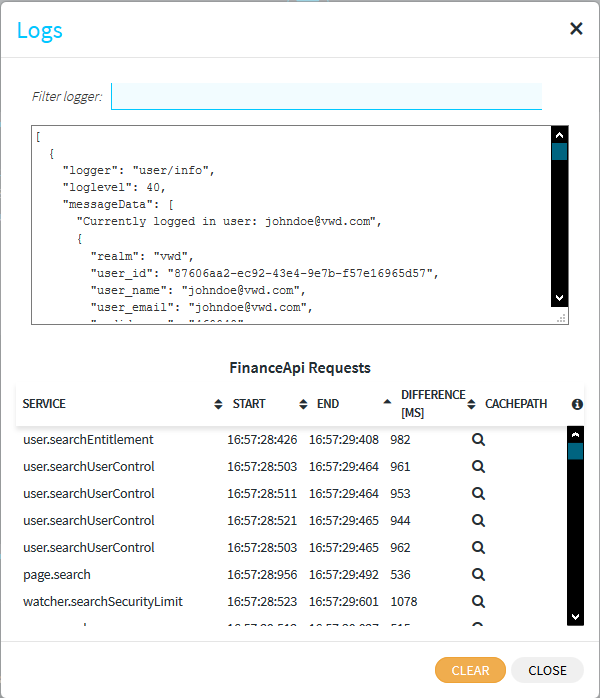Click magnifier for watcher.searchSecurityLimit row
The image size is (600, 698).
478,601
